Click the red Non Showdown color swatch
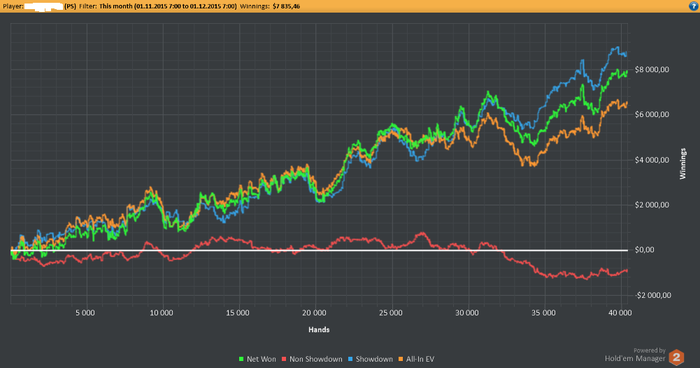 284,359
